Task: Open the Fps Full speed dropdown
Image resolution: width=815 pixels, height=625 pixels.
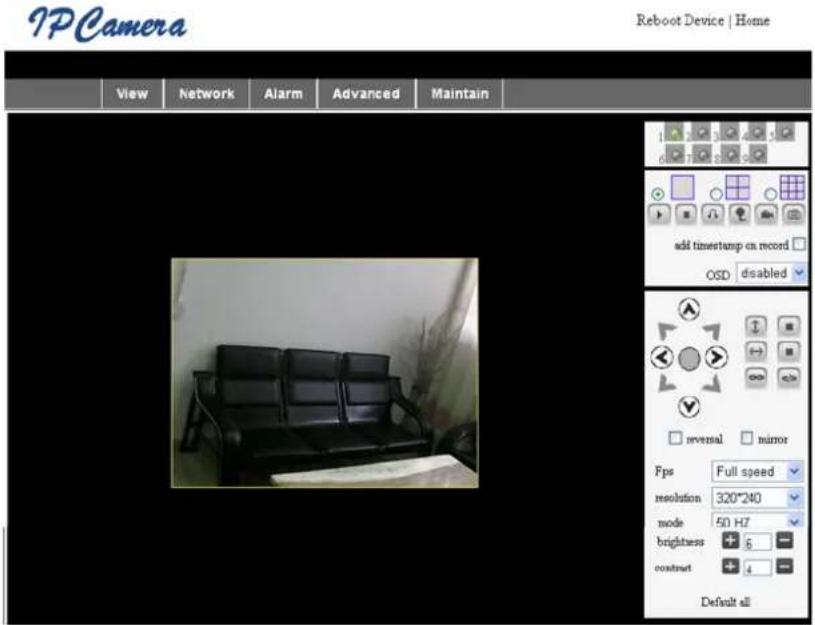Action: pos(757,472)
